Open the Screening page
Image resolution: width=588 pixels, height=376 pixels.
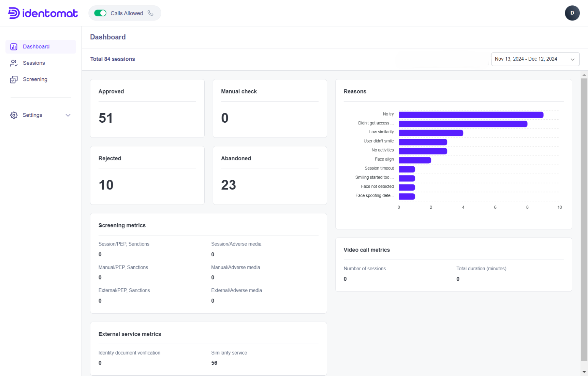(41, 79)
